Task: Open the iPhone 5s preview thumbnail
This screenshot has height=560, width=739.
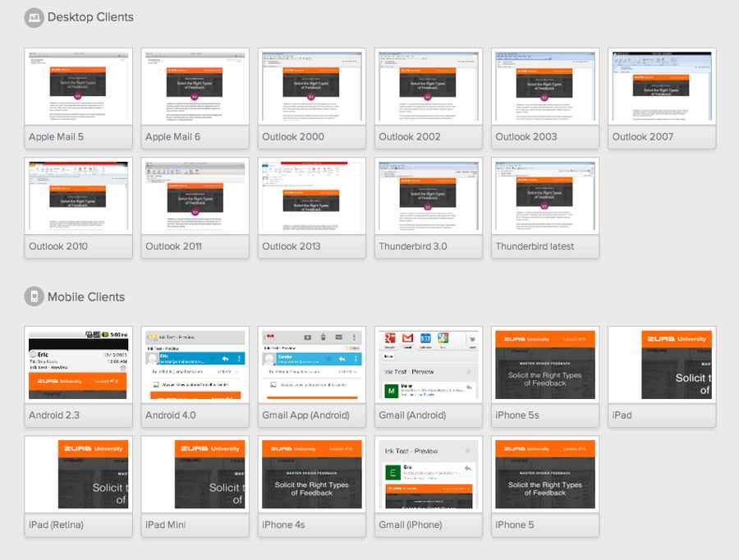Action: (x=545, y=365)
